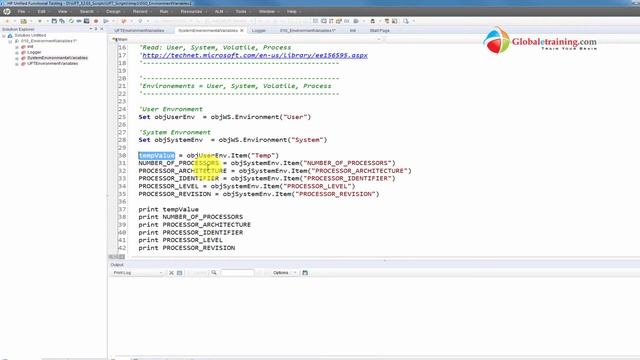Image resolution: width=640 pixels, height=360 pixels.
Task: Expand the UFTEnvironmentVariables tree node
Action: pyautogui.click(x=17, y=64)
